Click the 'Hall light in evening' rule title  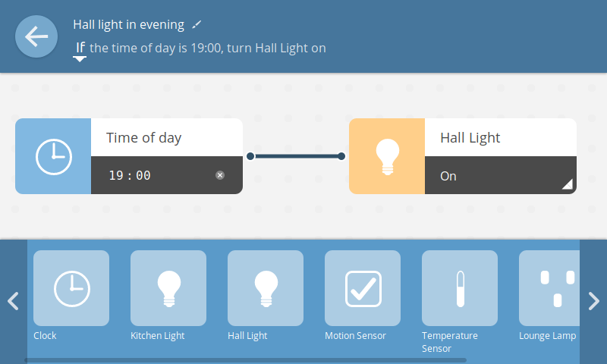pos(128,24)
